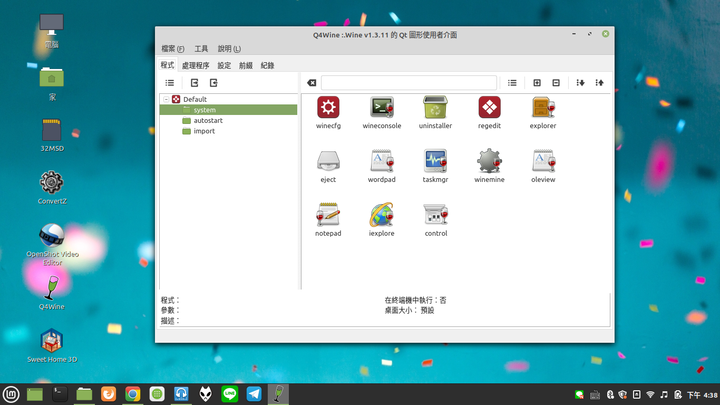Click the program search input field
The width and height of the screenshot is (720, 405).
click(x=409, y=83)
